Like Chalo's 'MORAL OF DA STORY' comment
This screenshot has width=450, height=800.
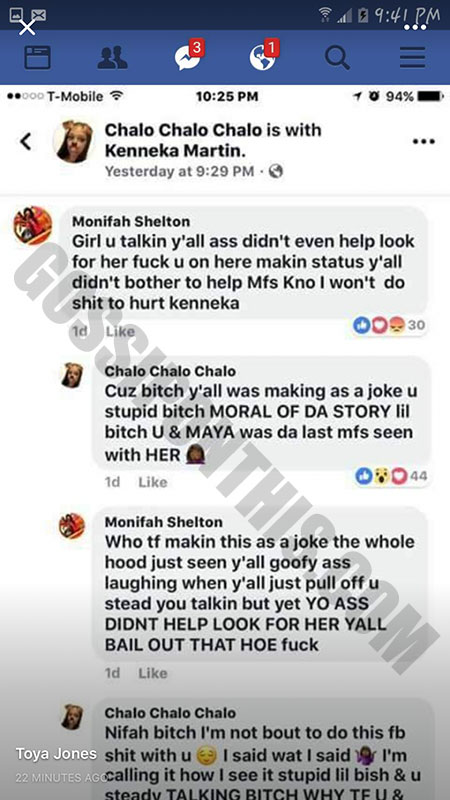153,482
